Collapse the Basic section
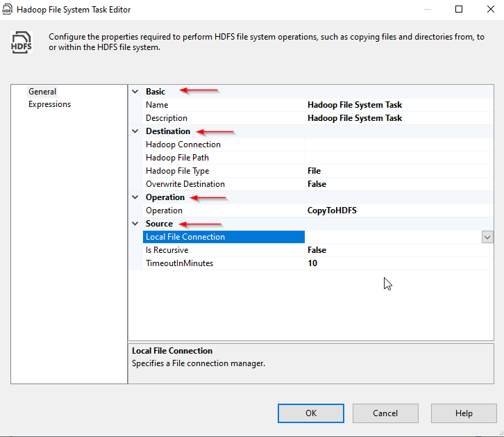This screenshot has width=504, height=437. (x=135, y=92)
